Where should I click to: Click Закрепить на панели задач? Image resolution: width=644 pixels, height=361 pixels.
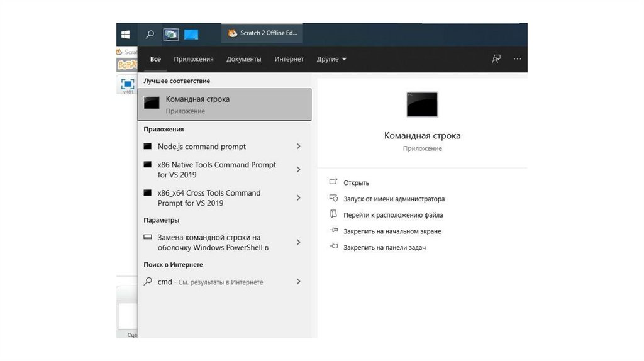coord(384,247)
